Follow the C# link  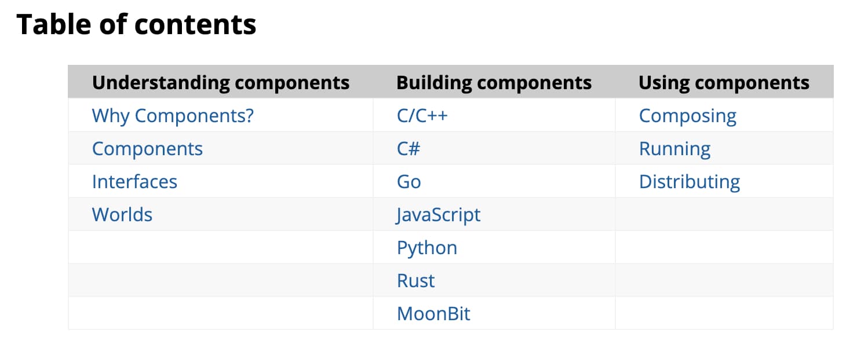409,148
